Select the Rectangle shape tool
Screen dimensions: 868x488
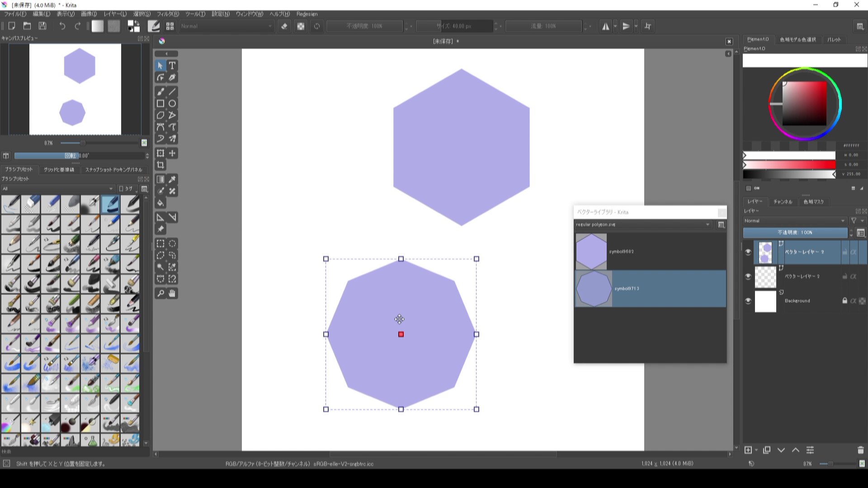[160, 103]
